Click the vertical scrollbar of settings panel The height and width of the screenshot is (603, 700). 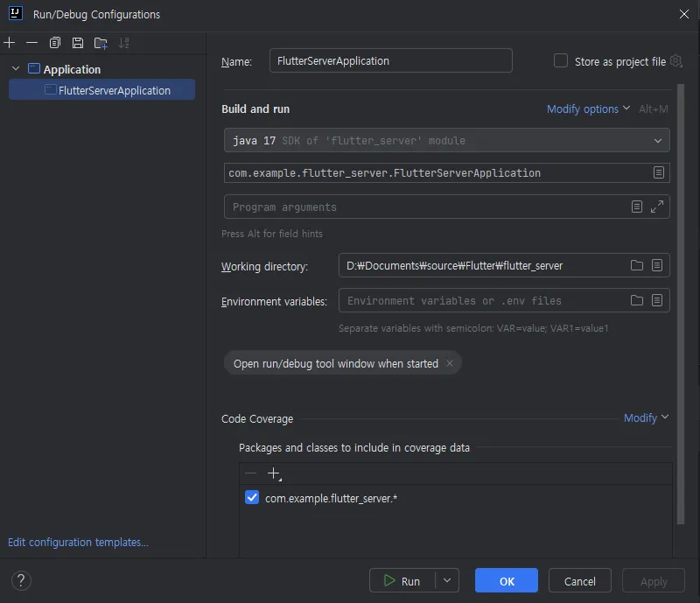[681, 304]
